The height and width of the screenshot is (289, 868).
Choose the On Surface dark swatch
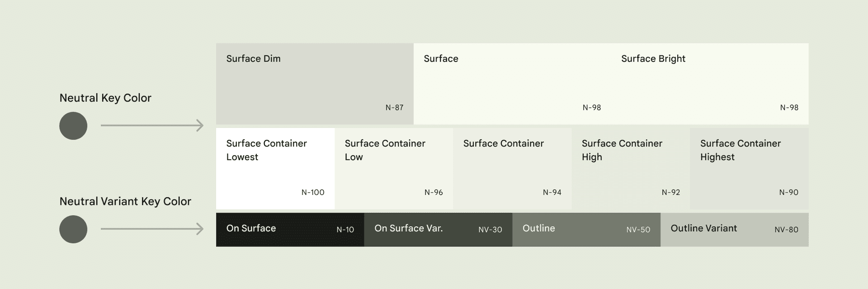coord(290,230)
